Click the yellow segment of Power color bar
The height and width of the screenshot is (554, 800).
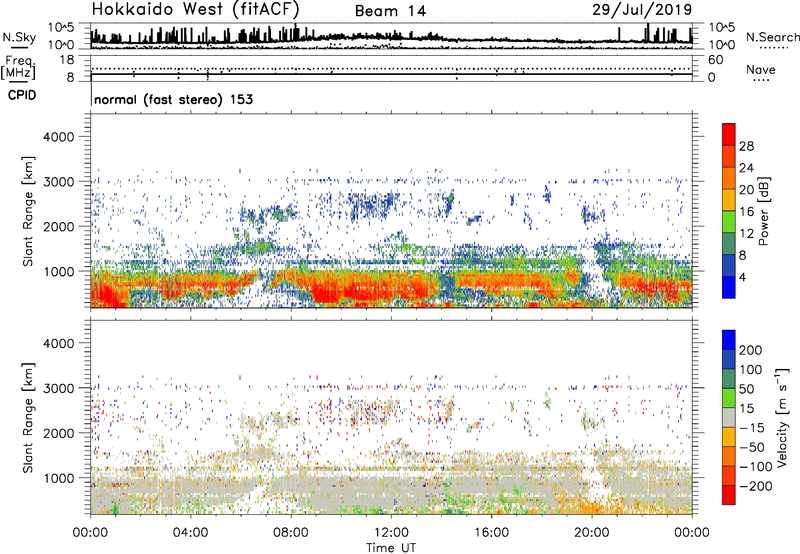(x=729, y=200)
